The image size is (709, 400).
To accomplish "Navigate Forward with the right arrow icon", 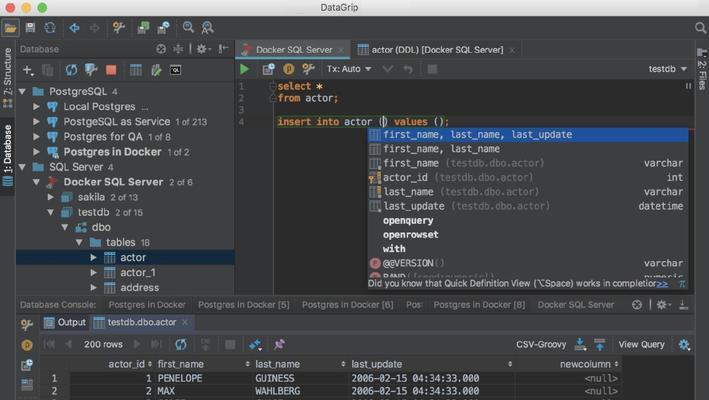I will pyautogui.click(x=94, y=28).
